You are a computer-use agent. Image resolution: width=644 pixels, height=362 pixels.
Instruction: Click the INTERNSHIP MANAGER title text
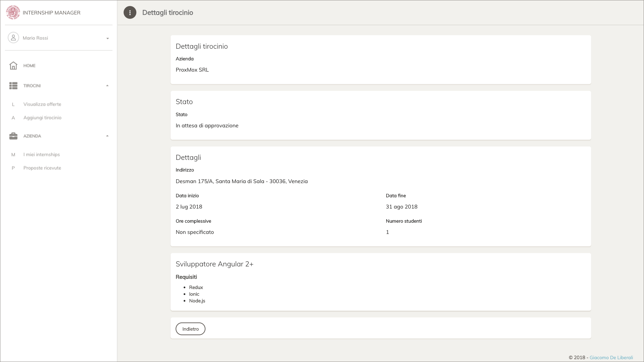pyautogui.click(x=52, y=13)
